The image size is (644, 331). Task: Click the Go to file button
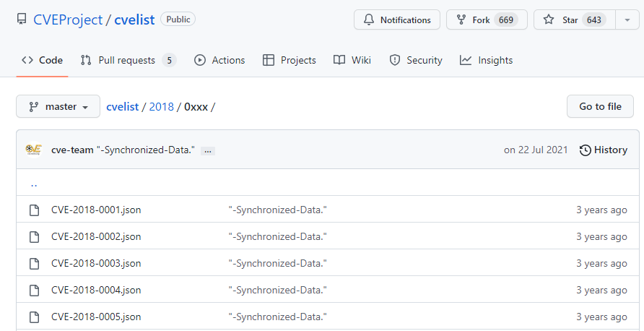coord(600,106)
